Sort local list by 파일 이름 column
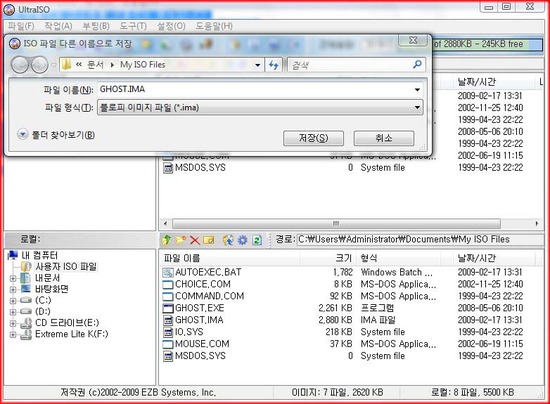The height and width of the screenshot is (404, 550). pos(230,258)
